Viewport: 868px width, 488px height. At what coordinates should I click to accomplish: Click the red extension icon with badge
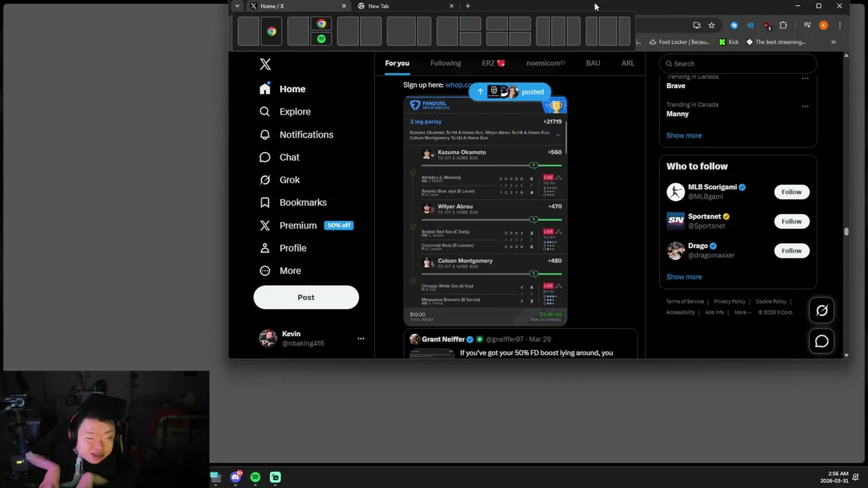(x=766, y=25)
